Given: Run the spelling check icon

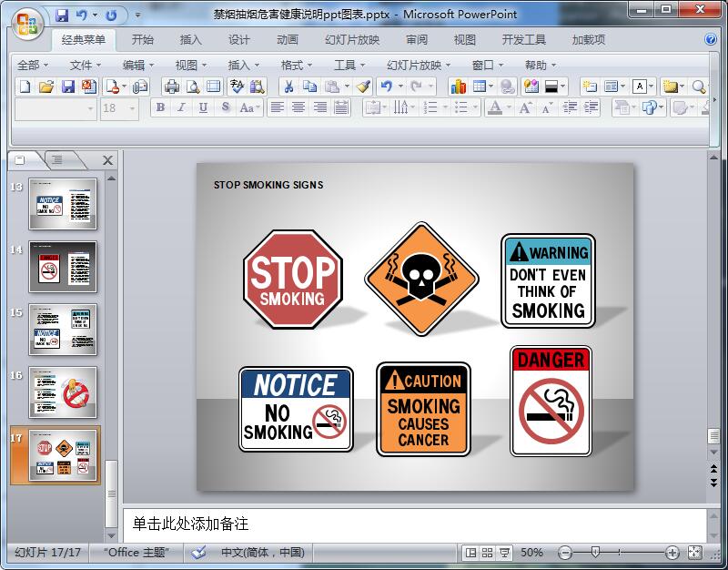Looking at the screenshot, I should click(237, 87).
